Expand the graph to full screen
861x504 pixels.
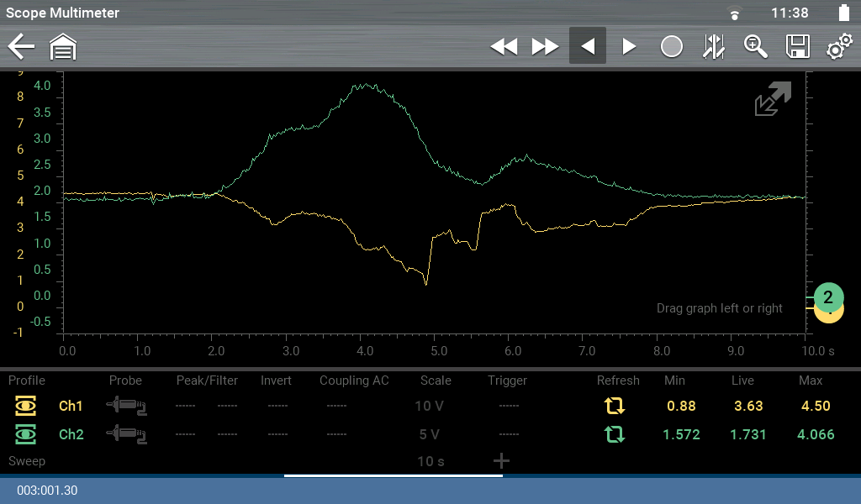[773, 99]
